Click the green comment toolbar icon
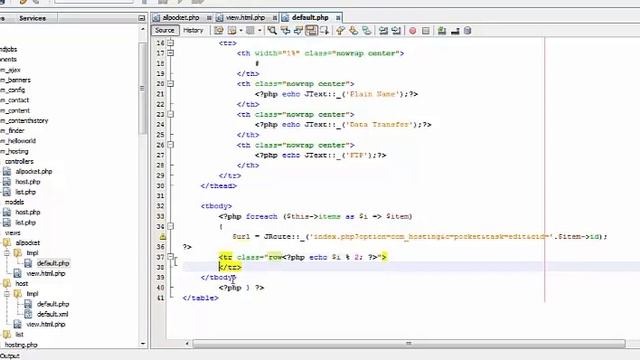The image size is (640, 360). click(x=442, y=31)
